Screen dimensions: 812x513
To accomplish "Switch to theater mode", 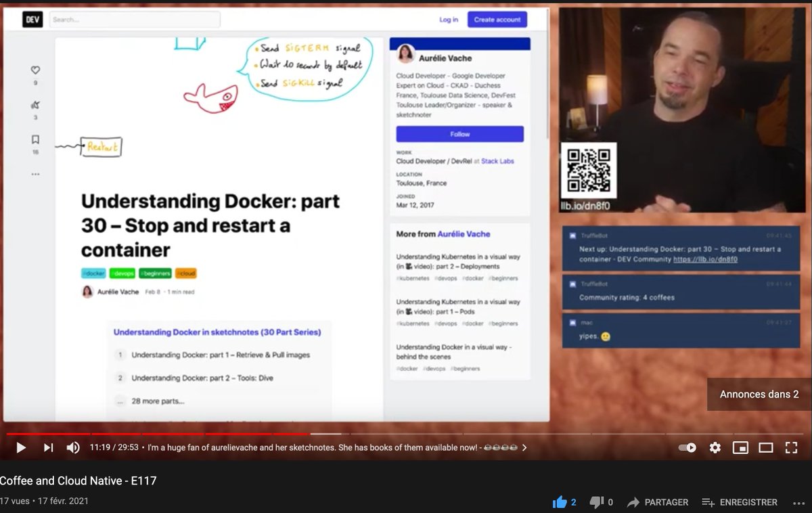I will point(765,447).
